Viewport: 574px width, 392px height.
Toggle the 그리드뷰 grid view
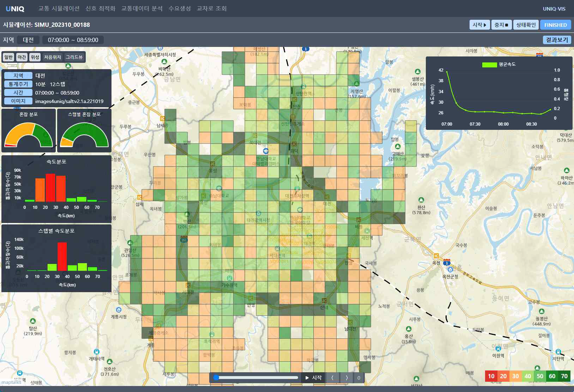(74, 57)
